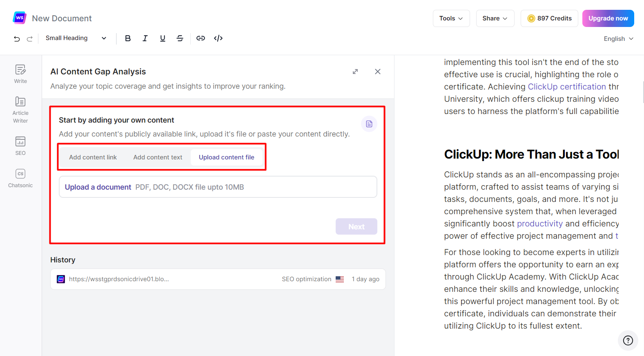Click the Writesonic logo icon
Screen dimensions: 644x356
pyautogui.click(x=20, y=18)
